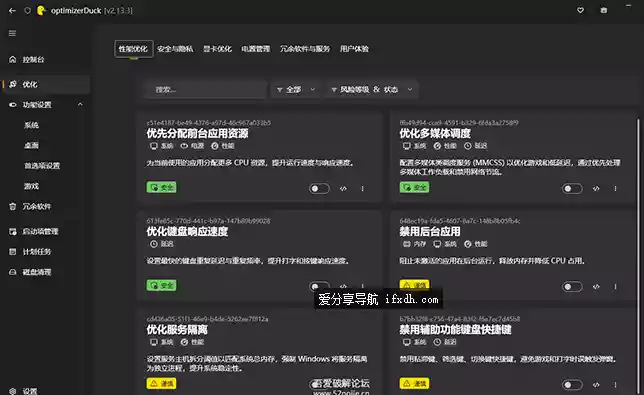Click the shield icon next to the back arrow
644x395 pixels.
pos(27,11)
